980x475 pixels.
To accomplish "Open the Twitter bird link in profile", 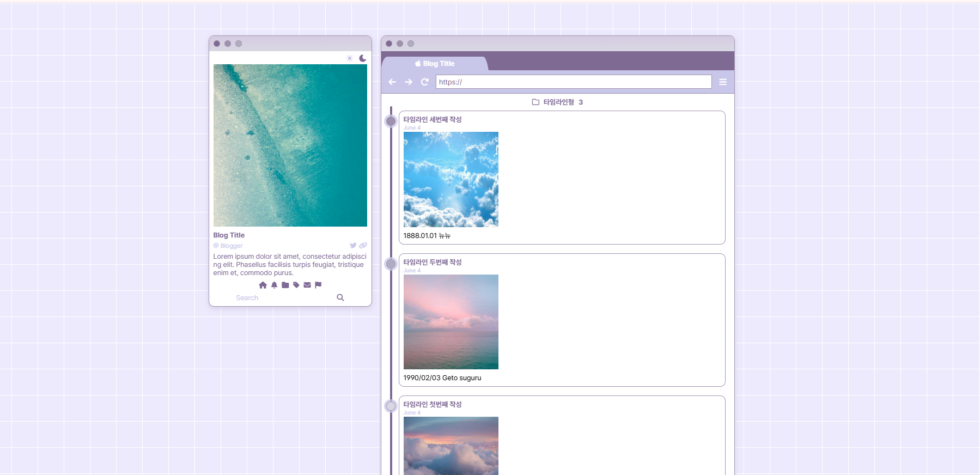I will 353,246.
